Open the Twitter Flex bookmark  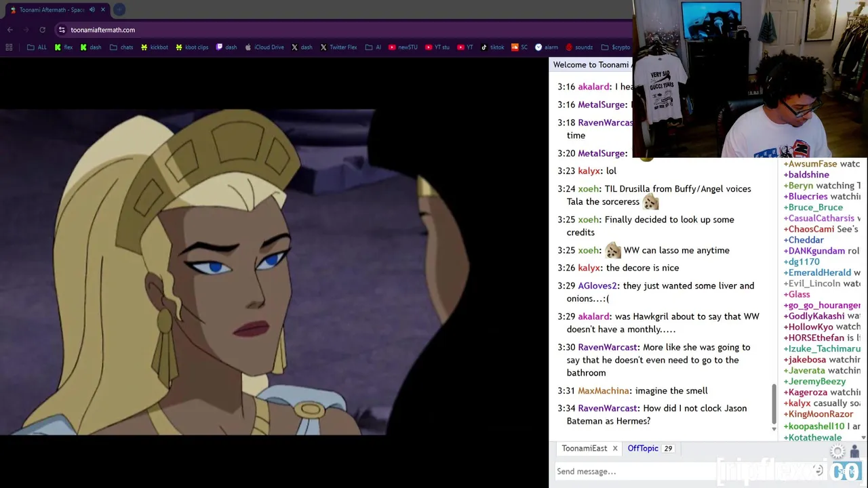click(338, 47)
